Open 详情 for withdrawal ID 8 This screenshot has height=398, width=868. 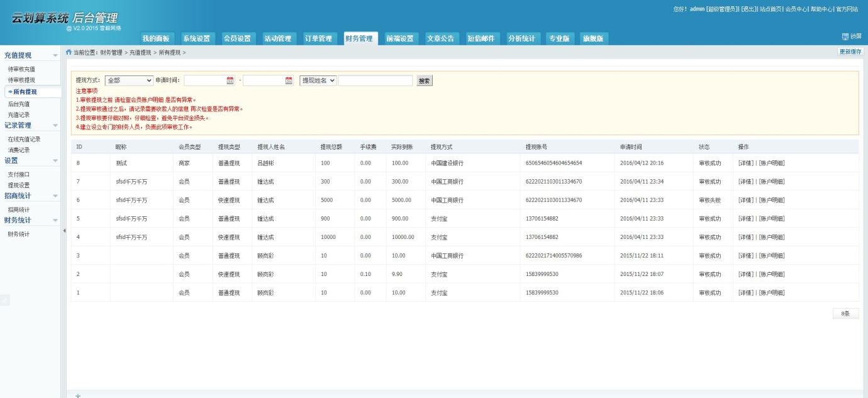pyautogui.click(x=746, y=163)
